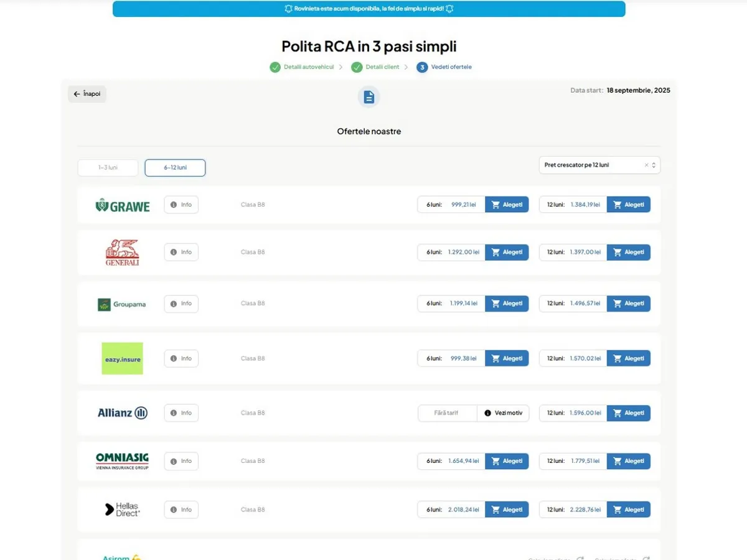Image resolution: width=747 pixels, height=560 pixels.
Task: Choose GRAWE 12 luni offer with Alegeti
Action: [629, 205]
